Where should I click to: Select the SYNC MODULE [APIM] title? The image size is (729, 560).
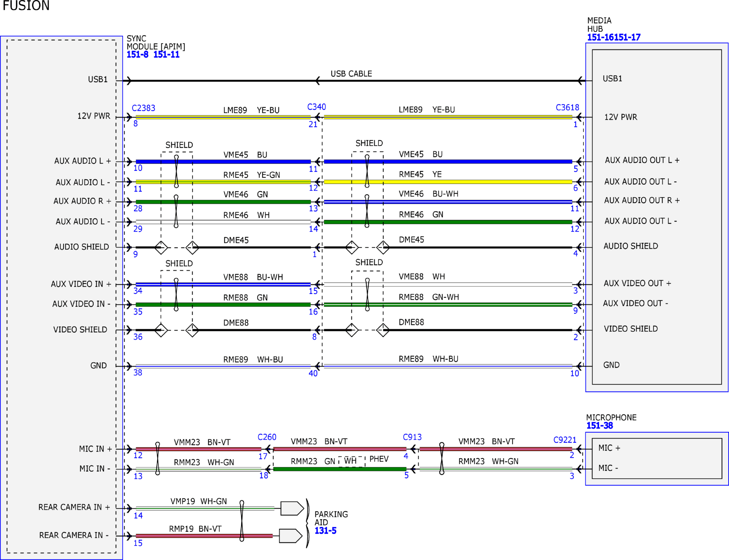pyautogui.click(x=156, y=42)
